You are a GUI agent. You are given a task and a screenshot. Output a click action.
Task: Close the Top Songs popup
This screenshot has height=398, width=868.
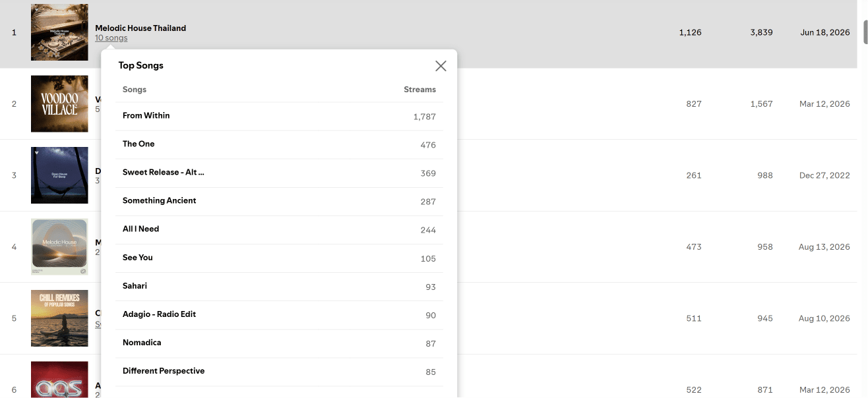[x=441, y=66]
